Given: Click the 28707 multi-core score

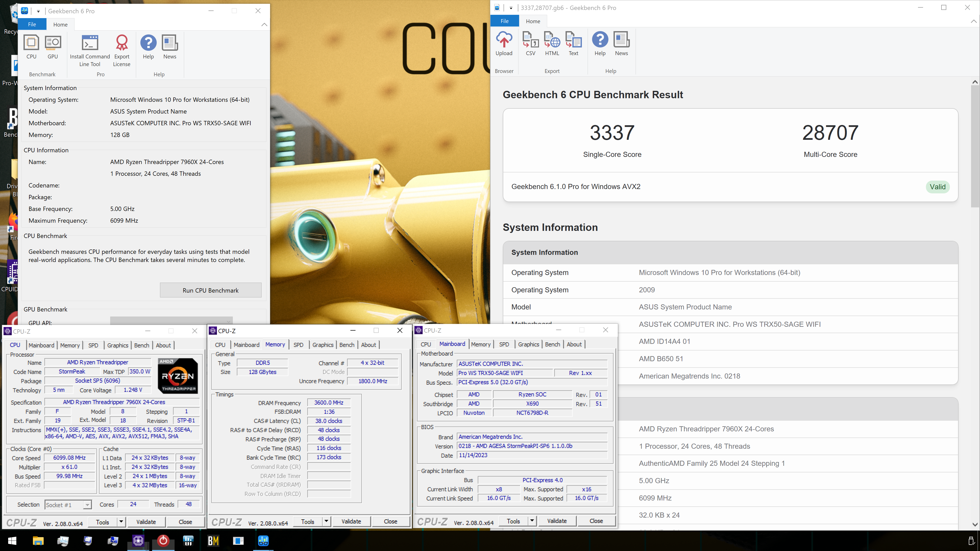Looking at the screenshot, I should [x=830, y=133].
